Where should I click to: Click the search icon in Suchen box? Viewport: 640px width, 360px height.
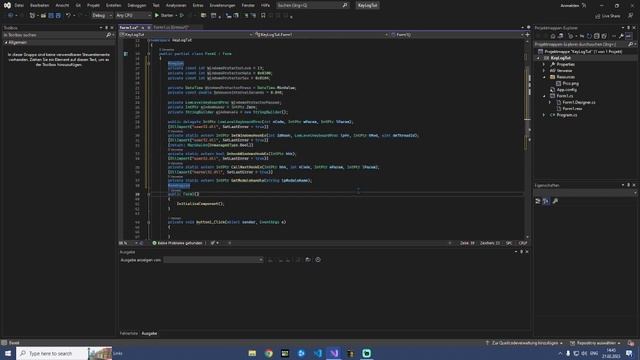(345, 5)
